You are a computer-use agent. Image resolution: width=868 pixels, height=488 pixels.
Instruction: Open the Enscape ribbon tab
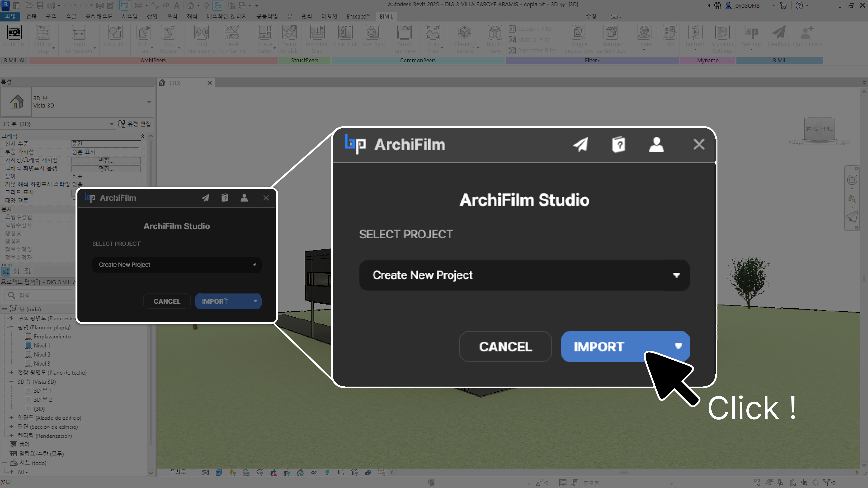[x=358, y=16]
